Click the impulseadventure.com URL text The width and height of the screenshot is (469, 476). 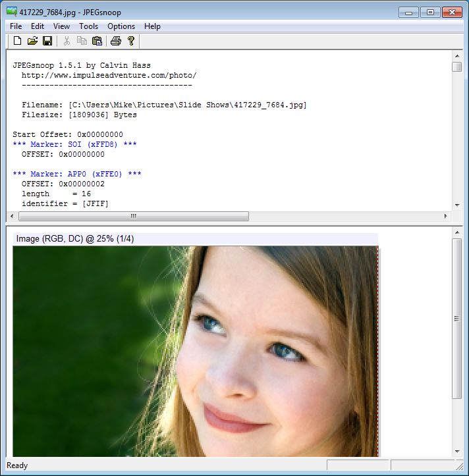pos(109,75)
